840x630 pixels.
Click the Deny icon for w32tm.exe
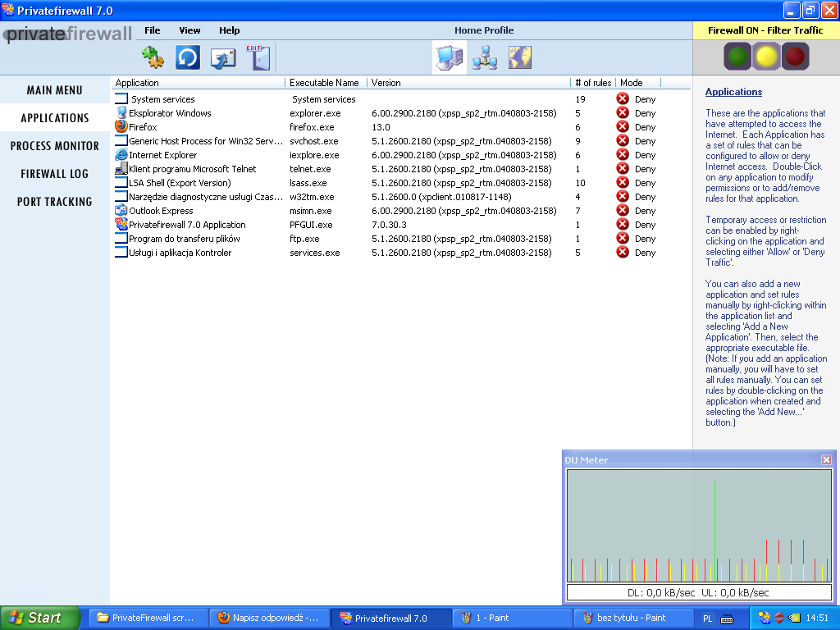[x=623, y=196]
